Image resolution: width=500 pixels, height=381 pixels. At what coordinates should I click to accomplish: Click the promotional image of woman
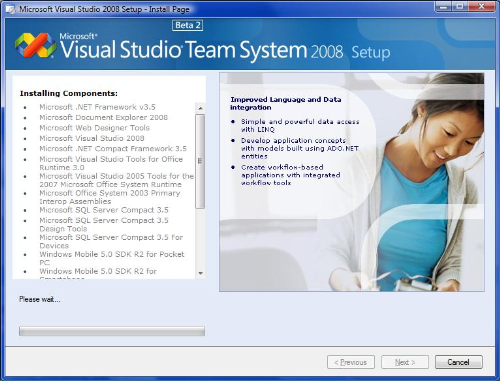pos(352,182)
